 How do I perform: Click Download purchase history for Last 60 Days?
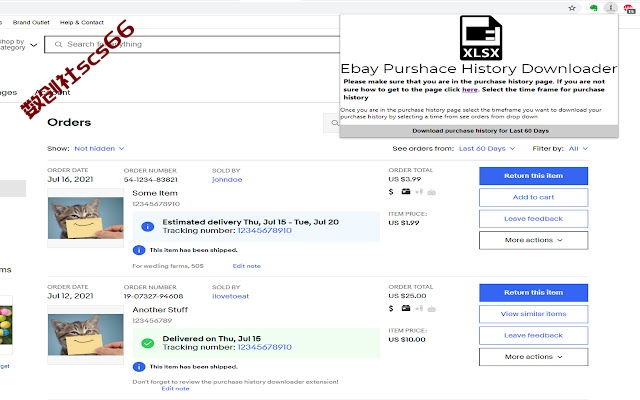[479, 131]
